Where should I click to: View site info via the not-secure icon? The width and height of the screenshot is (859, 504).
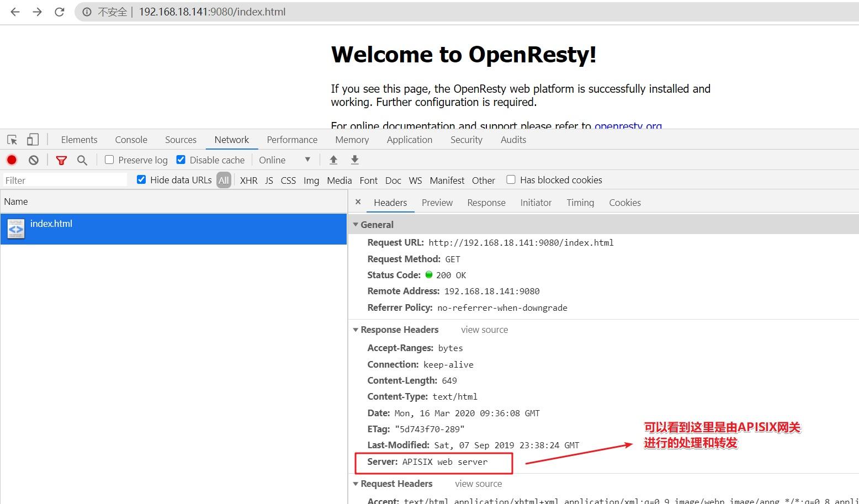point(87,12)
